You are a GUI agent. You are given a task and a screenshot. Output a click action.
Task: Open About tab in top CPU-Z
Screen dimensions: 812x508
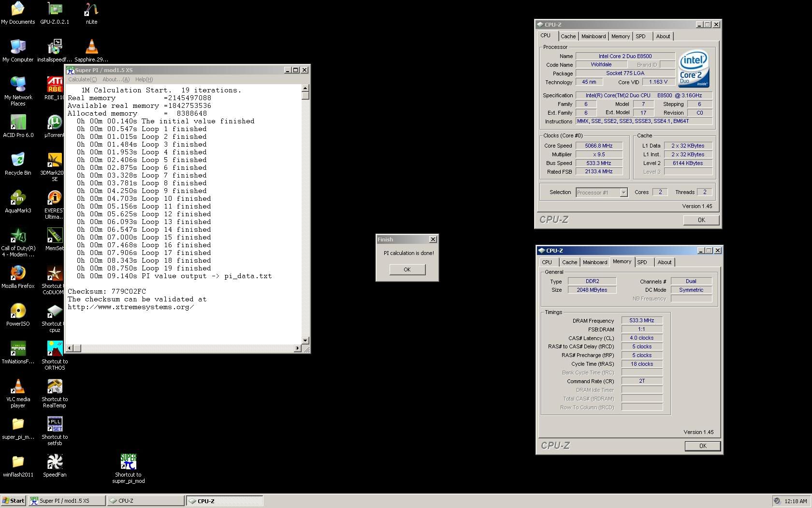coord(663,36)
